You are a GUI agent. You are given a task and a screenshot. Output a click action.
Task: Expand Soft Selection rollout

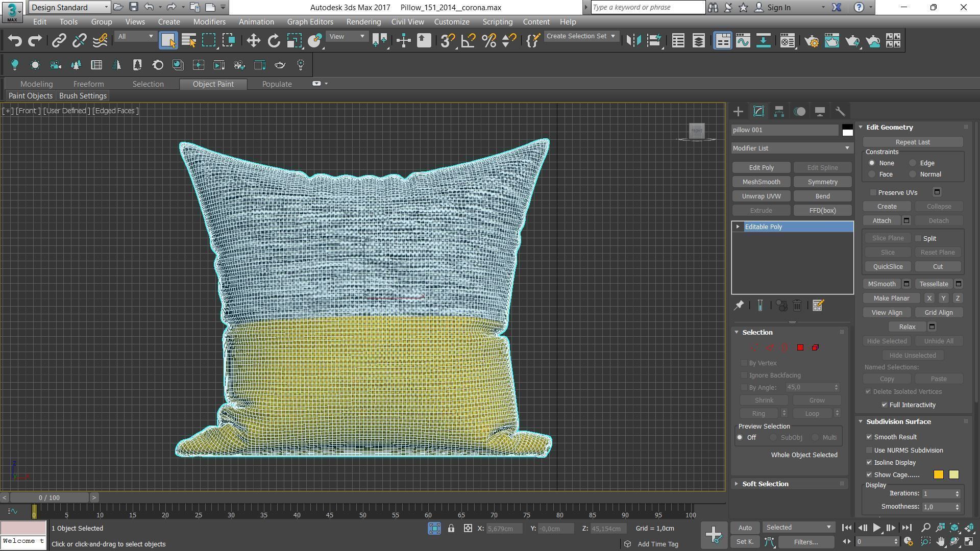click(x=765, y=484)
